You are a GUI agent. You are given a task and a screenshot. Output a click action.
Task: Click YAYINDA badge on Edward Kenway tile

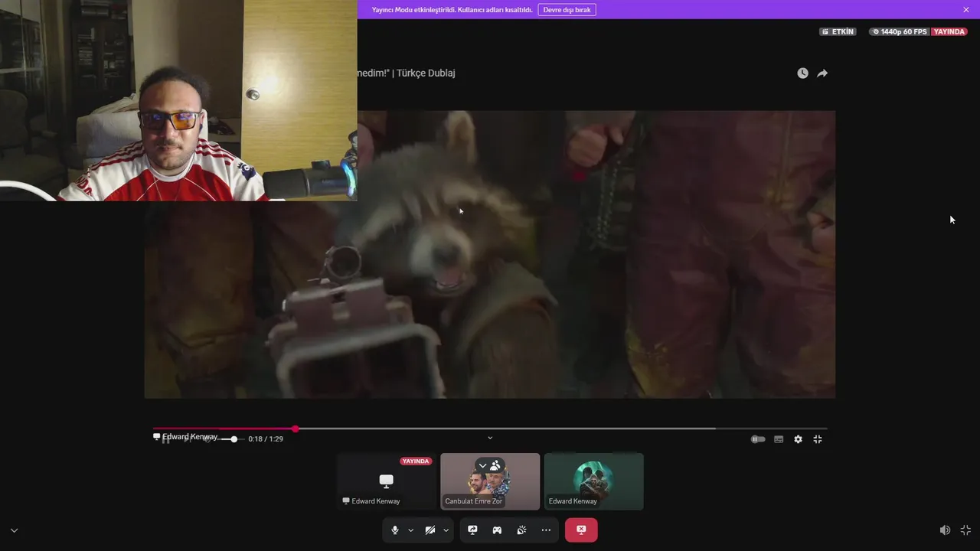coord(416,461)
